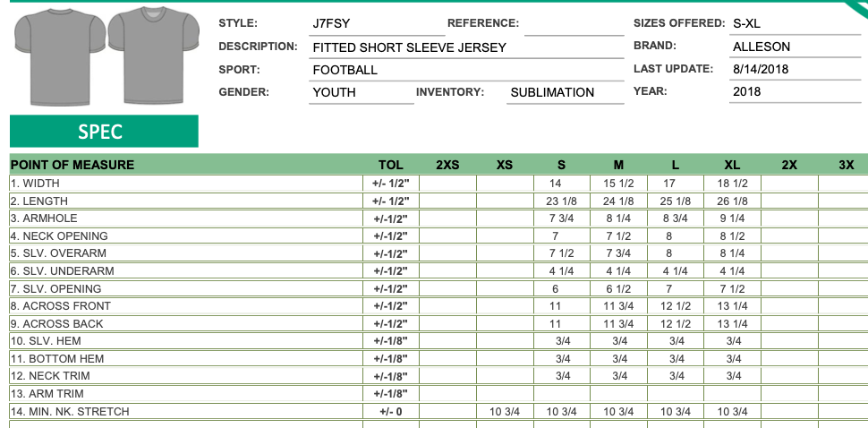Viewport: 868px width, 428px height.
Task: Select the LENGTH value 26 1/8
Action: pos(732,201)
